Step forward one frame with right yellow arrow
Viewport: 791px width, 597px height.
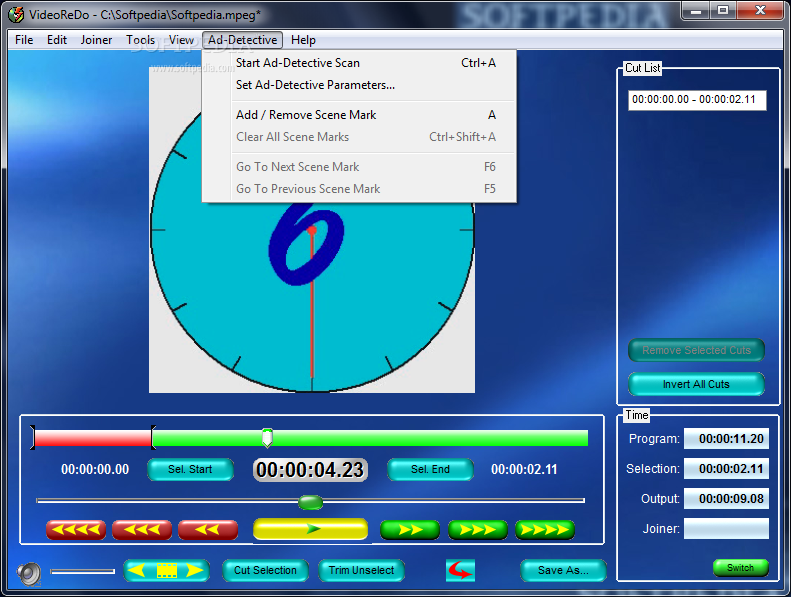pyautogui.click(x=195, y=570)
